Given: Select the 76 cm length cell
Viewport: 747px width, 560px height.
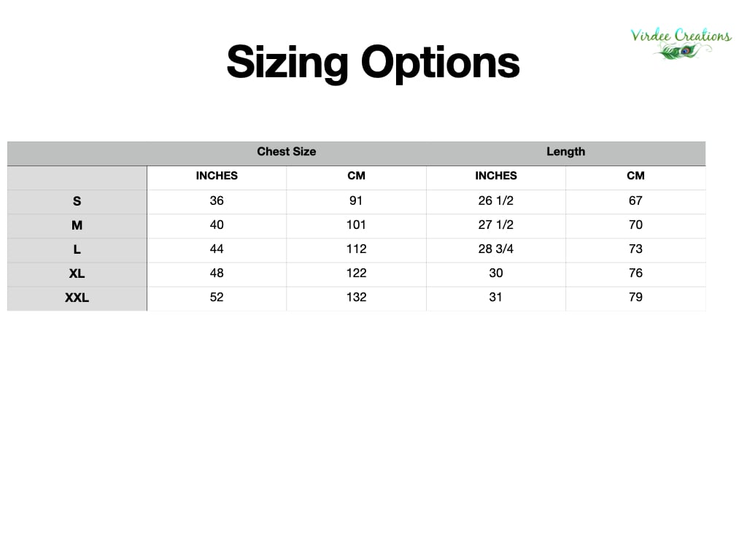Looking at the screenshot, I should (635, 273).
